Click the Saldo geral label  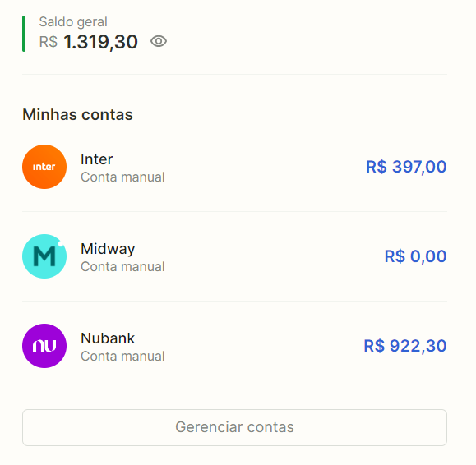[x=73, y=22]
